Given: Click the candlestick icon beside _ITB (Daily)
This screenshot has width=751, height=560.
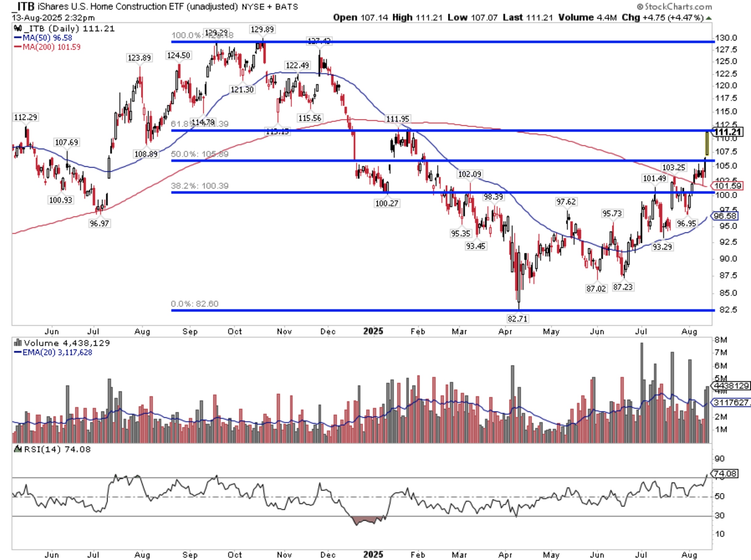Looking at the screenshot, I should pos(18,28).
